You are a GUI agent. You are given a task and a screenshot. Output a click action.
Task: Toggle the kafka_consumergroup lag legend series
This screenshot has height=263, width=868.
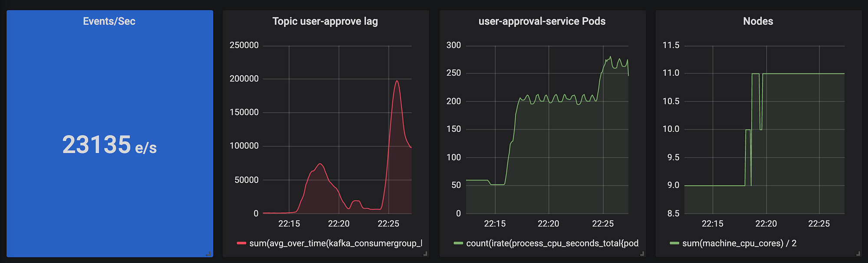tap(335, 243)
